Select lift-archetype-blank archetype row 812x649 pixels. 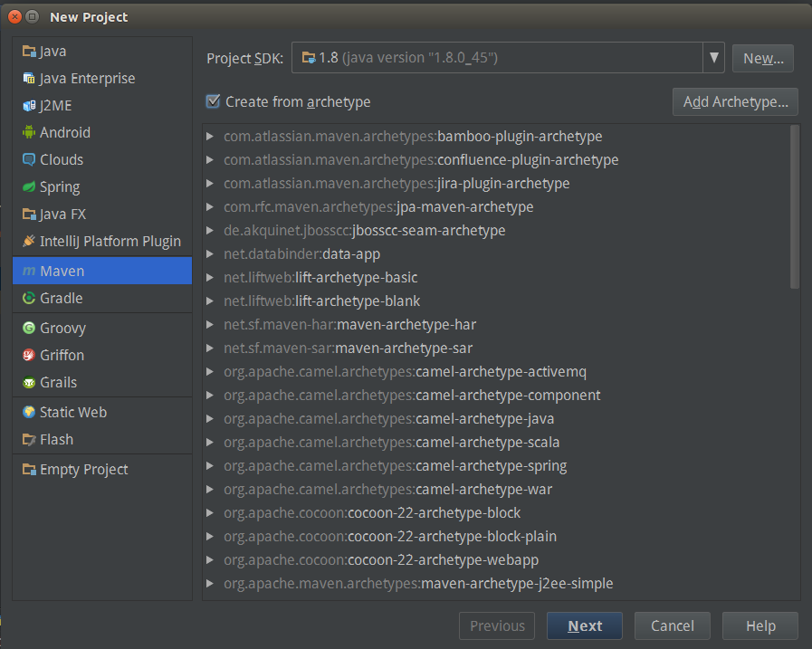coord(497,301)
